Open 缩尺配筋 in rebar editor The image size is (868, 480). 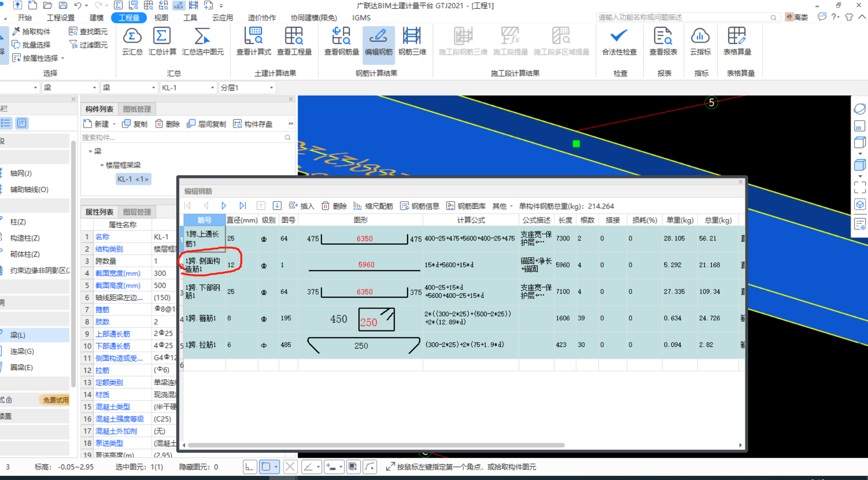pyautogui.click(x=373, y=206)
